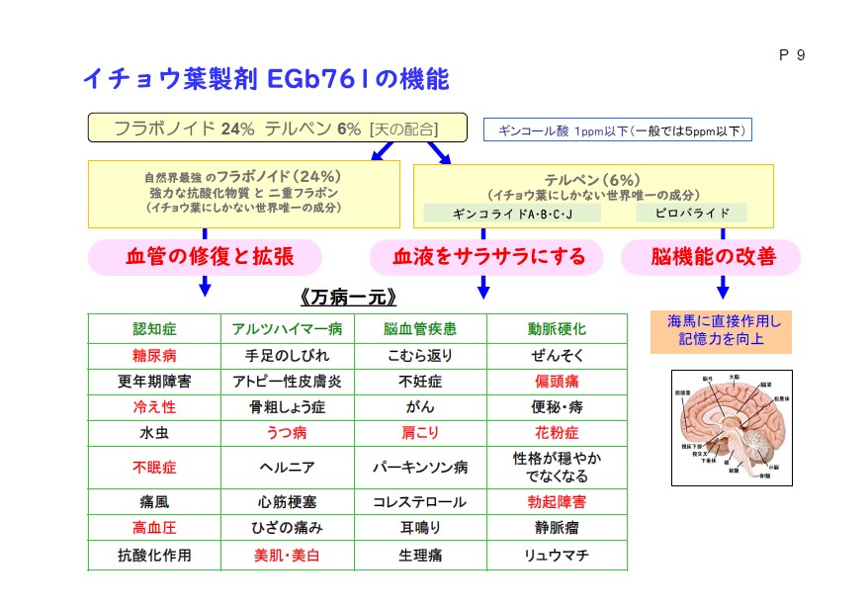Select the 抗酸化作用 table cell
868x606 pixels.
(x=154, y=555)
